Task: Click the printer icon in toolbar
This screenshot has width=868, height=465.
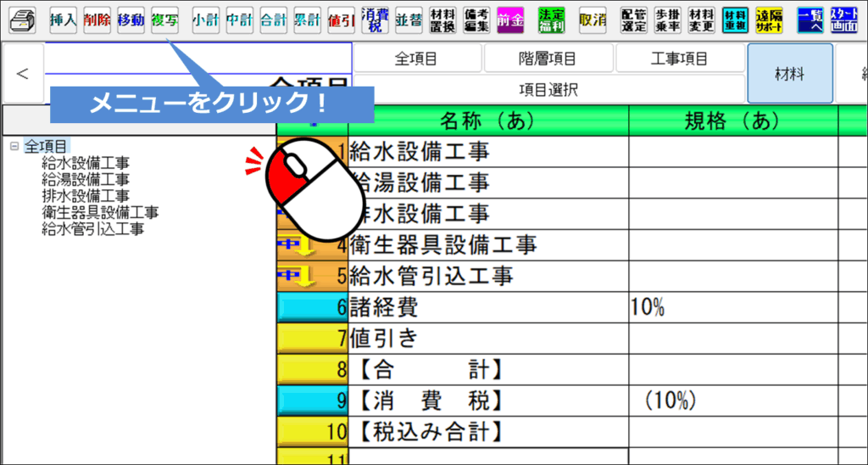Action: (x=23, y=20)
